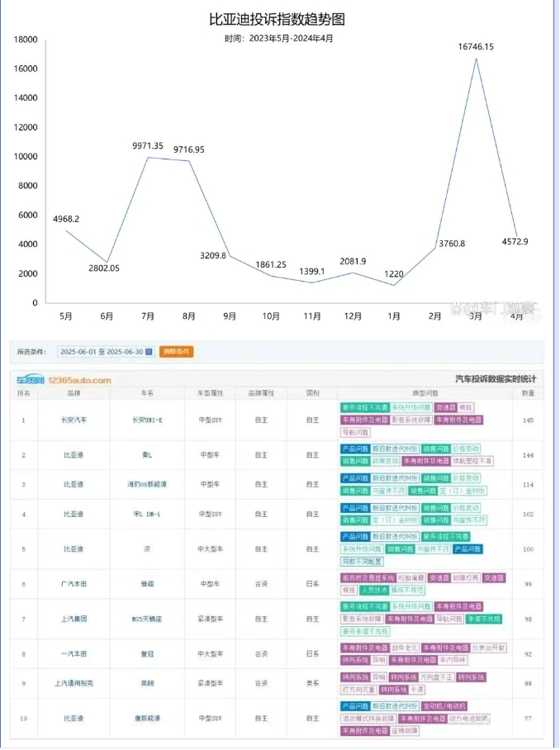This screenshot has height=750, width=560.
Task: Select the 导航问题 tag for 长安UNI-K
Action: point(357,432)
